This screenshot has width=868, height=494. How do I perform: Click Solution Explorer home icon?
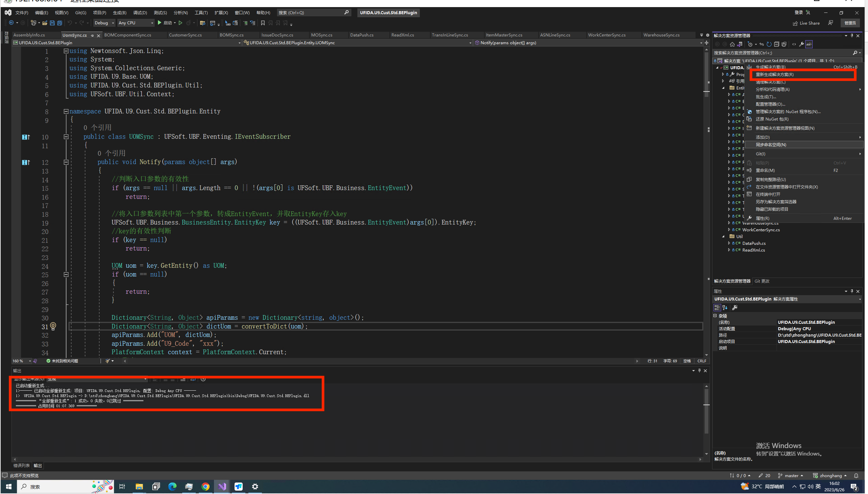732,45
